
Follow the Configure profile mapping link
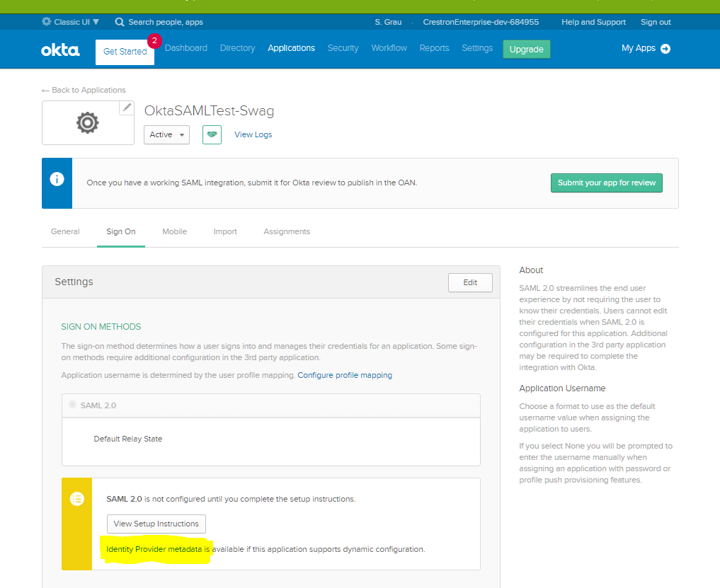click(345, 375)
